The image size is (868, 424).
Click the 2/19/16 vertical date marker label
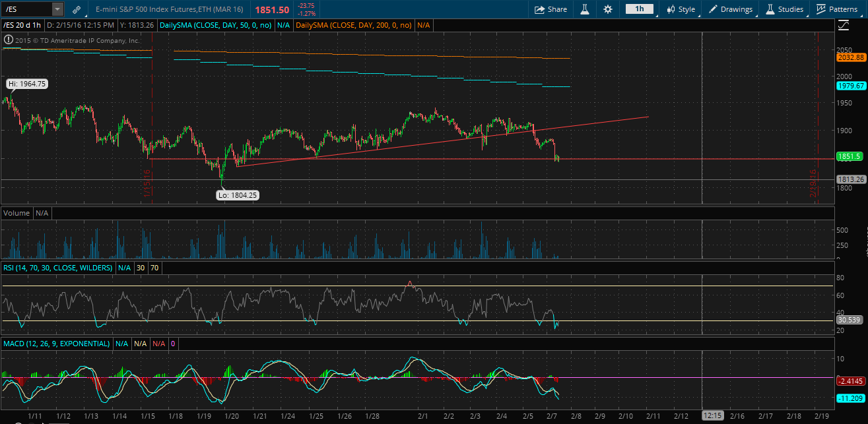[813, 182]
